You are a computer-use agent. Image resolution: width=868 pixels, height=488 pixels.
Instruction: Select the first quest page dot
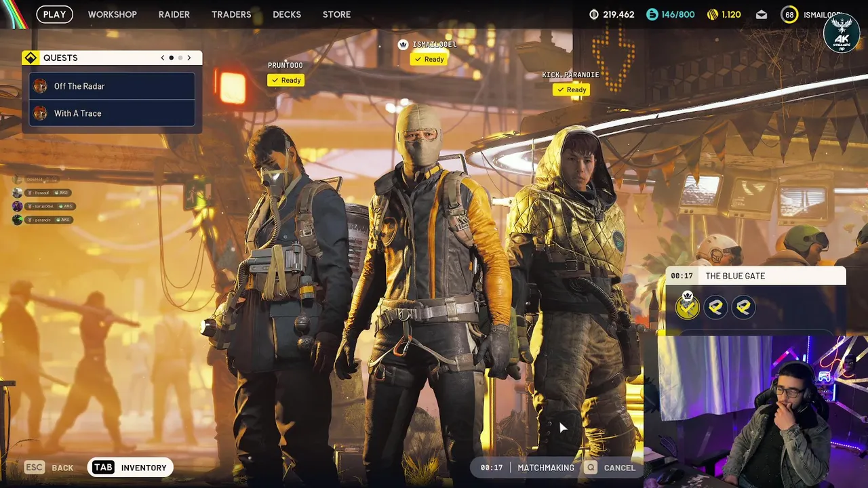coord(172,58)
